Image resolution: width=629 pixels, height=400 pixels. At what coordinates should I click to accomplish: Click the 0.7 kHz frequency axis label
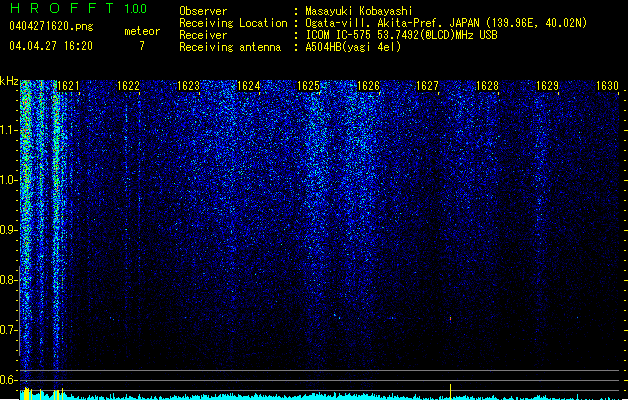coord(9,330)
